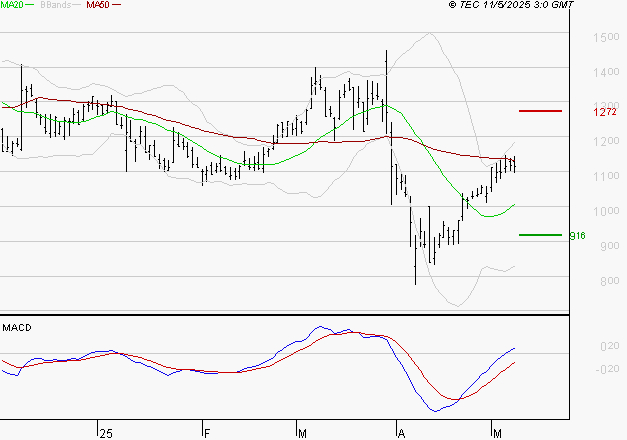Click the 800 price axis label
The width and height of the screenshot is (627, 440).
click(x=609, y=281)
